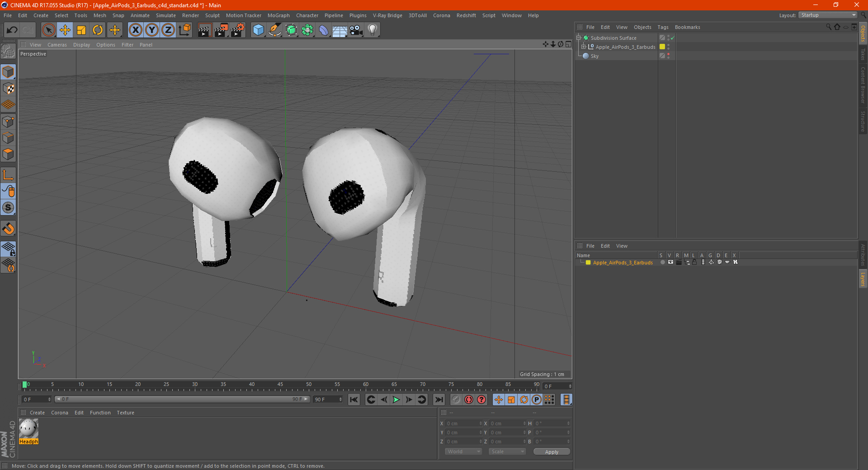This screenshot has height=470, width=868.
Task: Toggle Subdivision Surface enable checkmark
Action: tap(673, 38)
